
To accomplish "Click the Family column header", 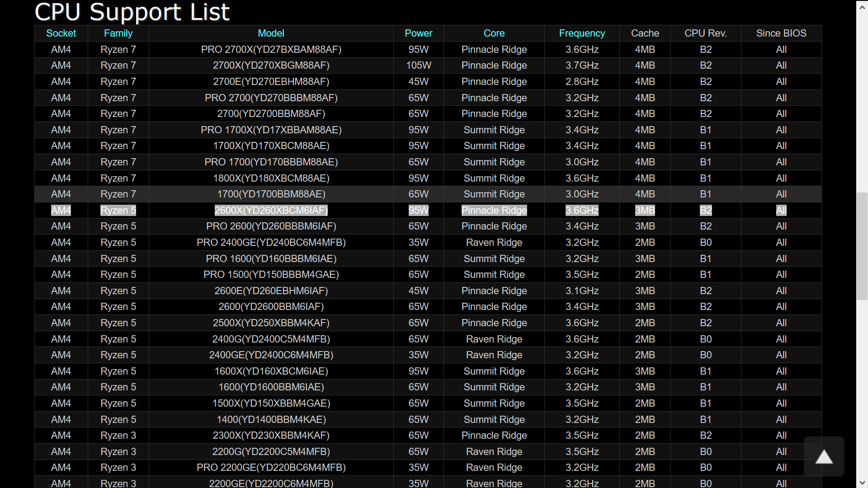I will pos(118,33).
